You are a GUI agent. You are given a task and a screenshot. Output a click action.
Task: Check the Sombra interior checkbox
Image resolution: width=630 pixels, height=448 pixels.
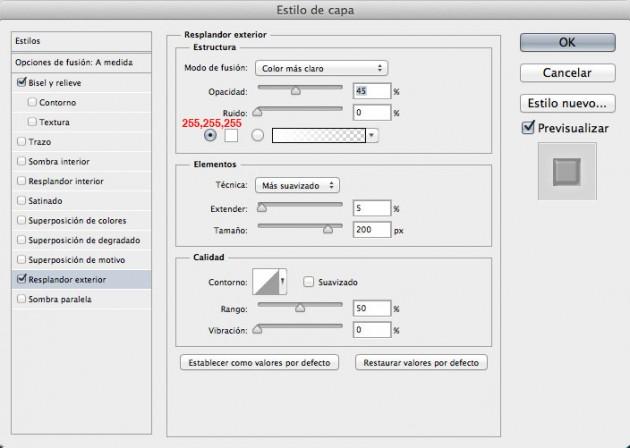(x=22, y=161)
